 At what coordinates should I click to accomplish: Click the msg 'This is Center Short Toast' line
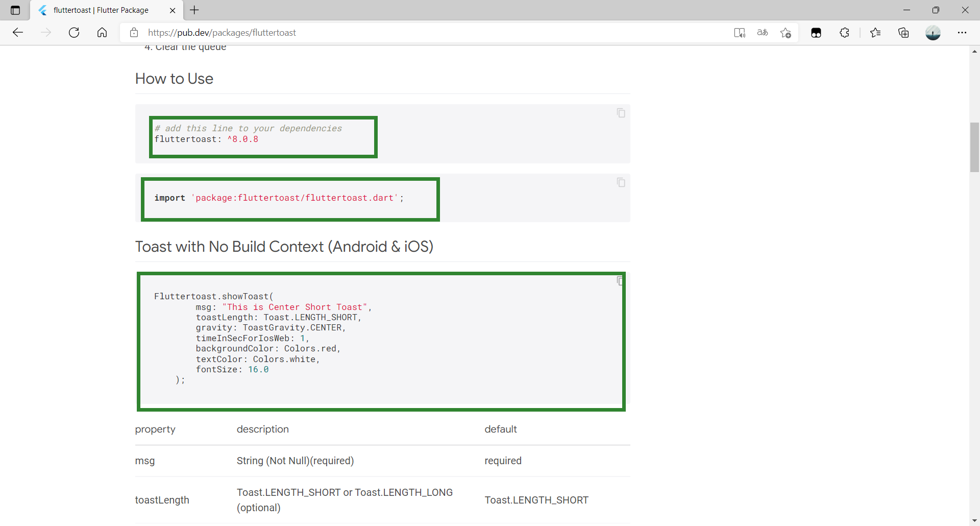[x=284, y=307]
